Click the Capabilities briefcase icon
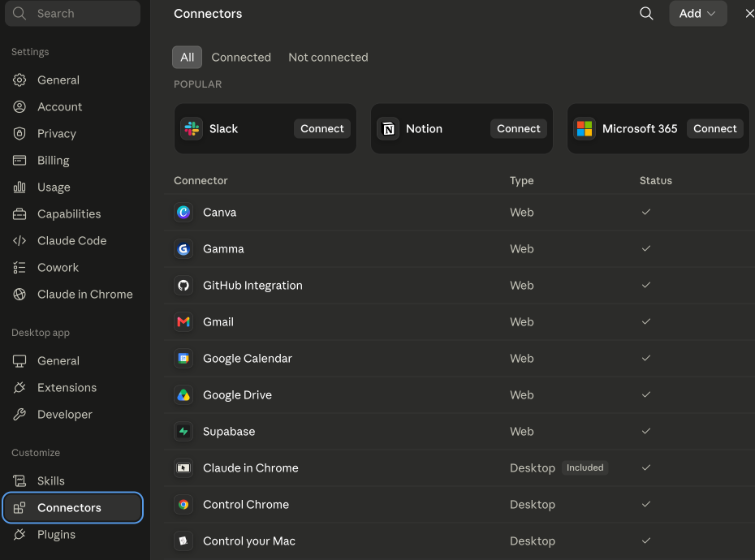Screen dimensions: 755x560 [19, 213]
